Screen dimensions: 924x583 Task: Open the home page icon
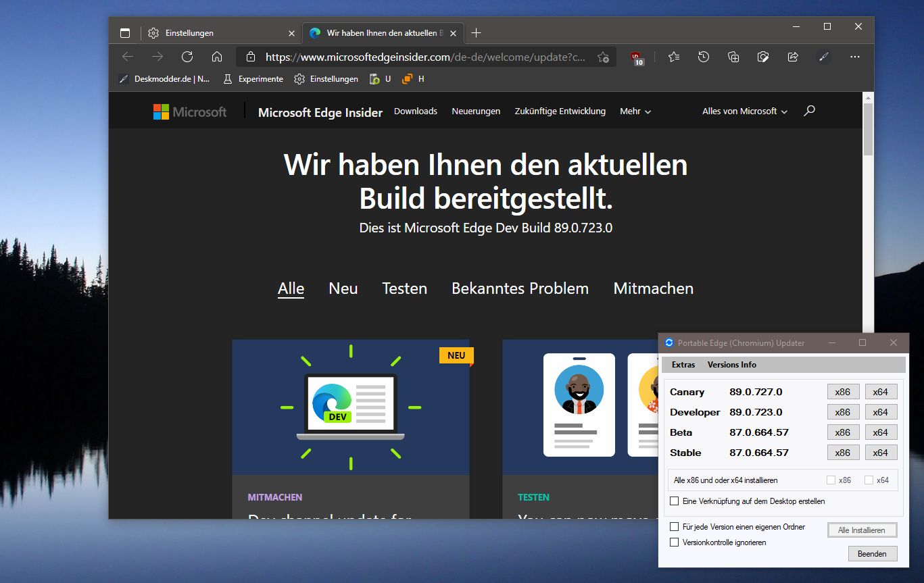pyautogui.click(x=217, y=57)
